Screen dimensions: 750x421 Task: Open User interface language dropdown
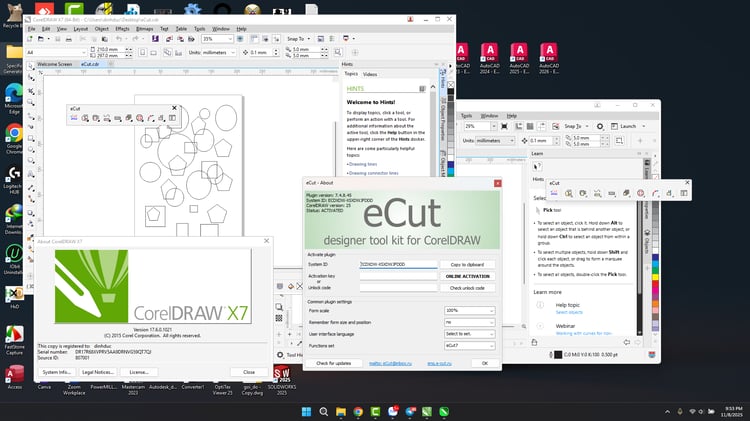[x=469, y=334]
